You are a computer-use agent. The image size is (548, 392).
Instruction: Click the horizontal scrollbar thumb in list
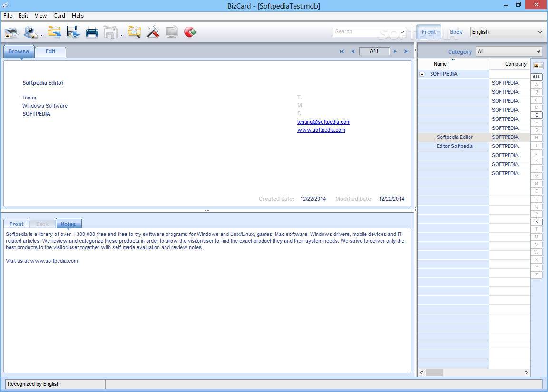[x=434, y=373]
